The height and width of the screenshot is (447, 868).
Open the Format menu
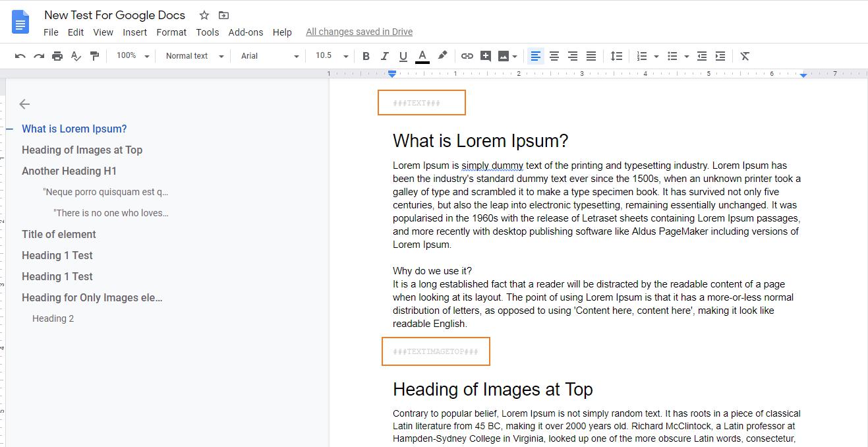coord(171,32)
